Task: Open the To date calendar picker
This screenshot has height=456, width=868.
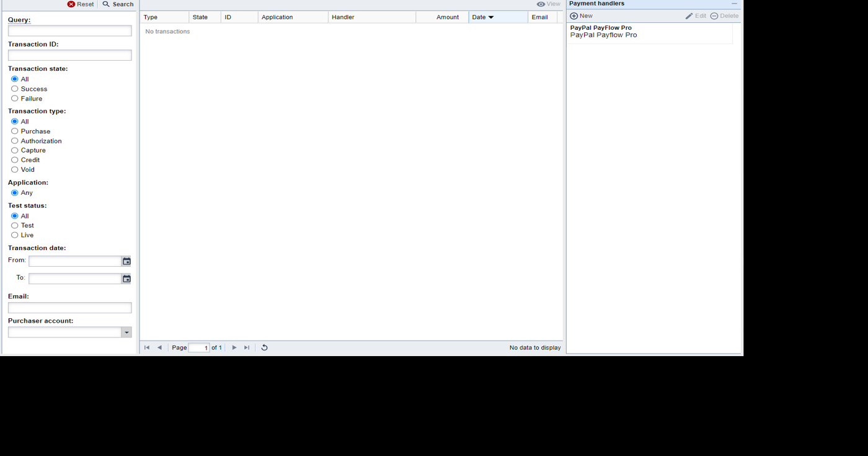Action: point(126,279)
